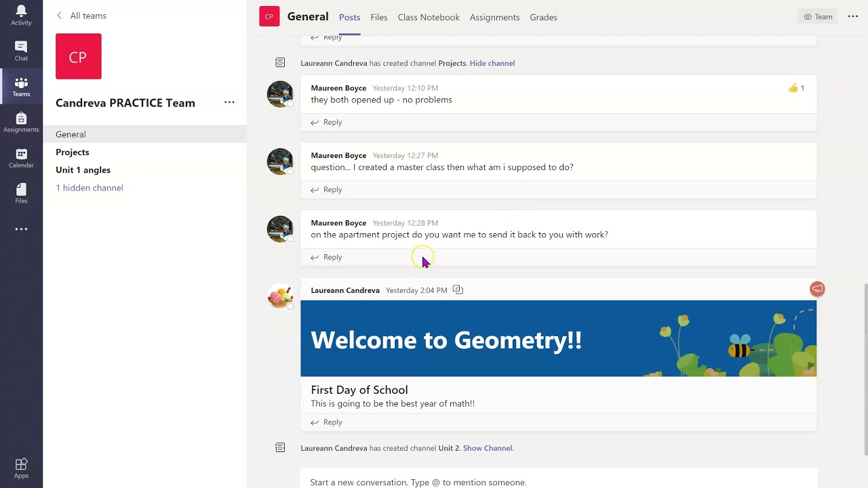Open the Apps store icon

[21, 468]
